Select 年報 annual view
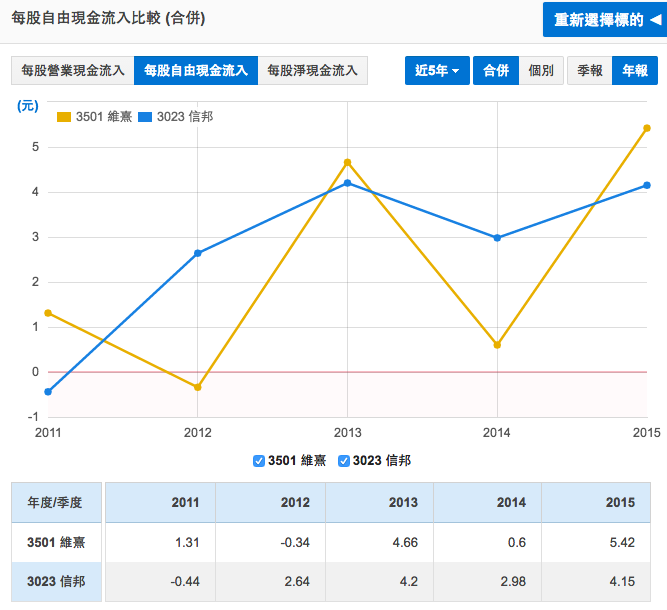This screenshot has width=667, height=610. coord(634,71)
